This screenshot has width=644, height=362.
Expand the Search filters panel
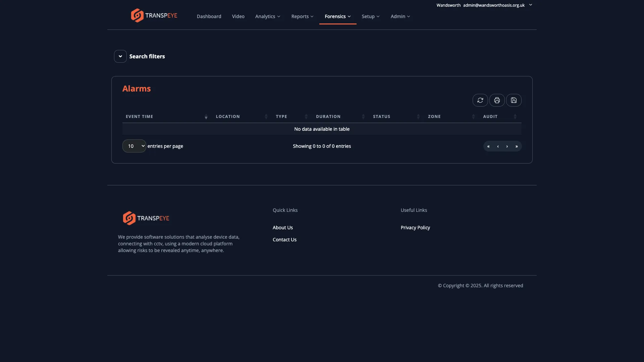coord(120,56)
